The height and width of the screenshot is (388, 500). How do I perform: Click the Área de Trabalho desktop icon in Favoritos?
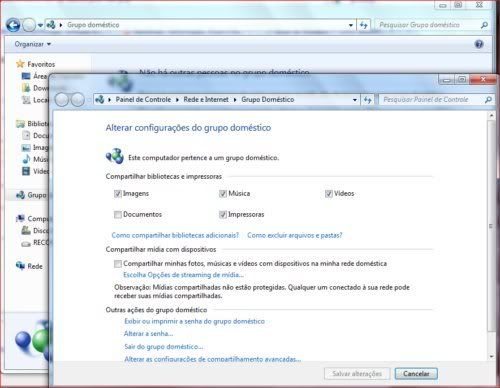tap(26, 76)
